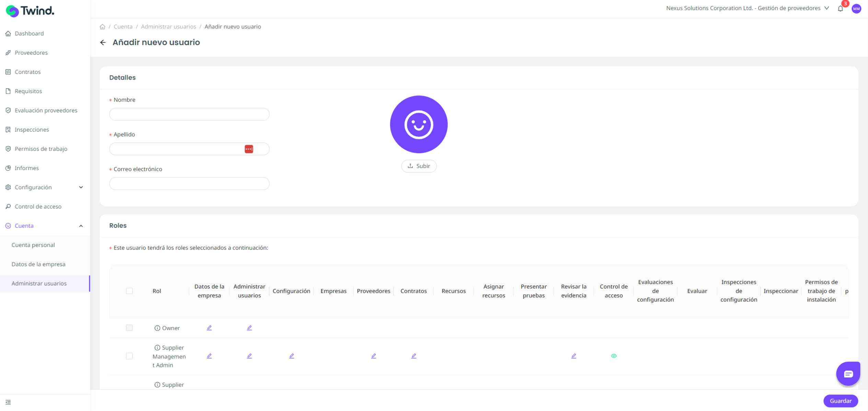Click the home icon in breadcrumb
Screen dimensions: 868x411
point(102,27)
